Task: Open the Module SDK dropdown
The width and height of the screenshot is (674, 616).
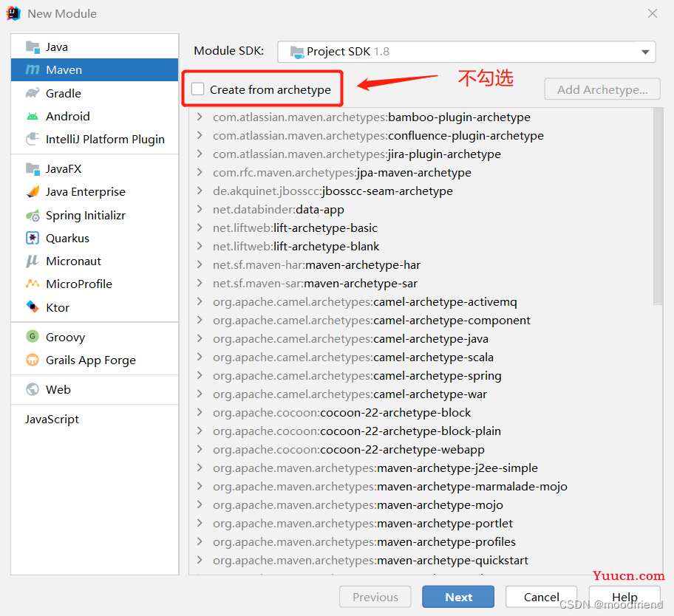Action: [x=466, y=52]
